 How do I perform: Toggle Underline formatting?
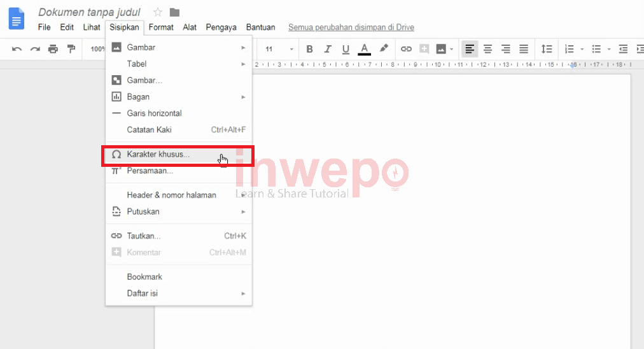pos(346,49)
